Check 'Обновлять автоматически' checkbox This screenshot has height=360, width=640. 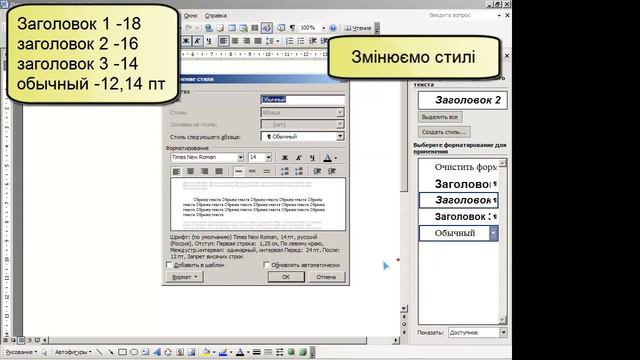267,265
